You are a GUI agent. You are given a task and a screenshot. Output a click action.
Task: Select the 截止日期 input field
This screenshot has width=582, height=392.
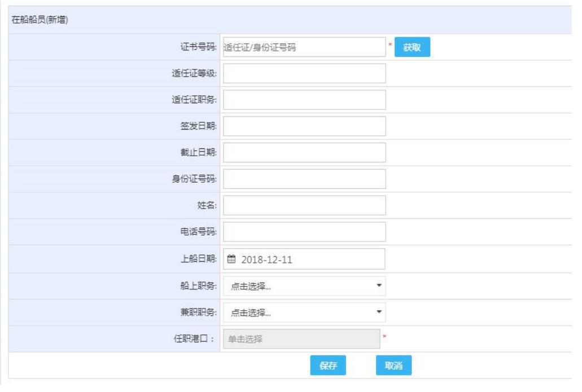pyautogui.click(x=304, y=152)
